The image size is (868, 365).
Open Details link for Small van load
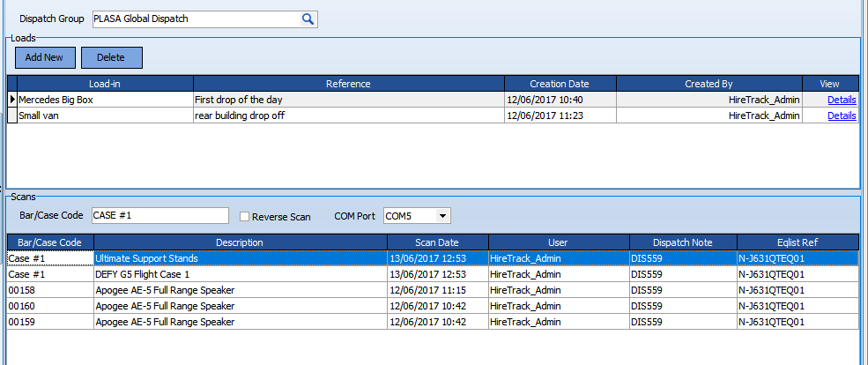pos(841,115)
